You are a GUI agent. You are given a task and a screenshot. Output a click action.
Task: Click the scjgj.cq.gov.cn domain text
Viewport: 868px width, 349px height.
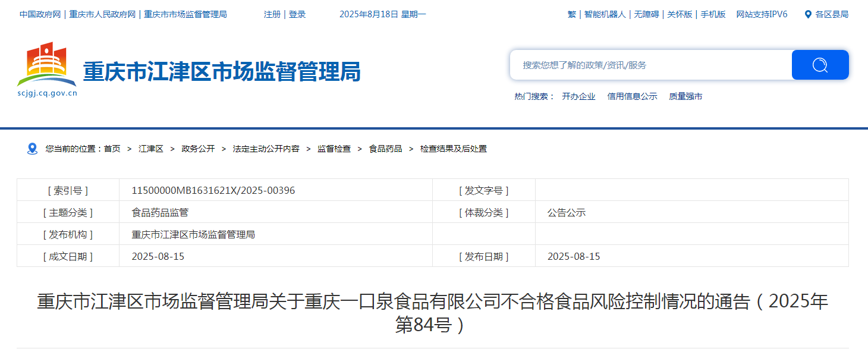(x=48, y=93)
